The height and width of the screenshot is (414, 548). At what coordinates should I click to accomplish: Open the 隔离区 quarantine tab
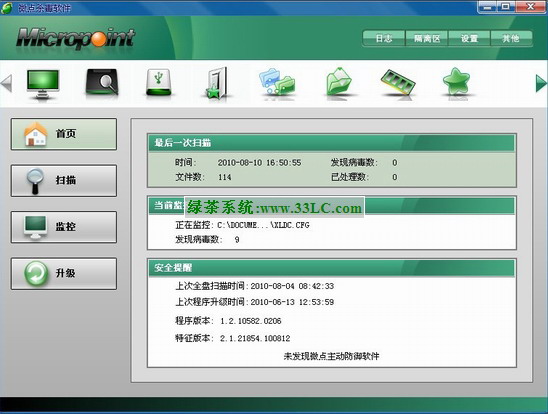coord(427,38)
